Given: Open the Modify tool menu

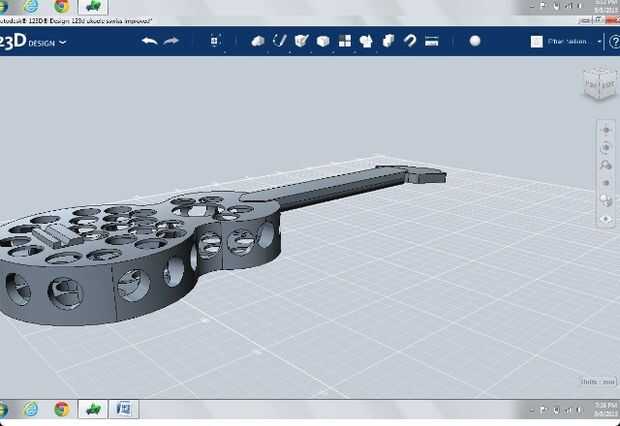Looking at the screenshot, I should click(x=323, y=41).
